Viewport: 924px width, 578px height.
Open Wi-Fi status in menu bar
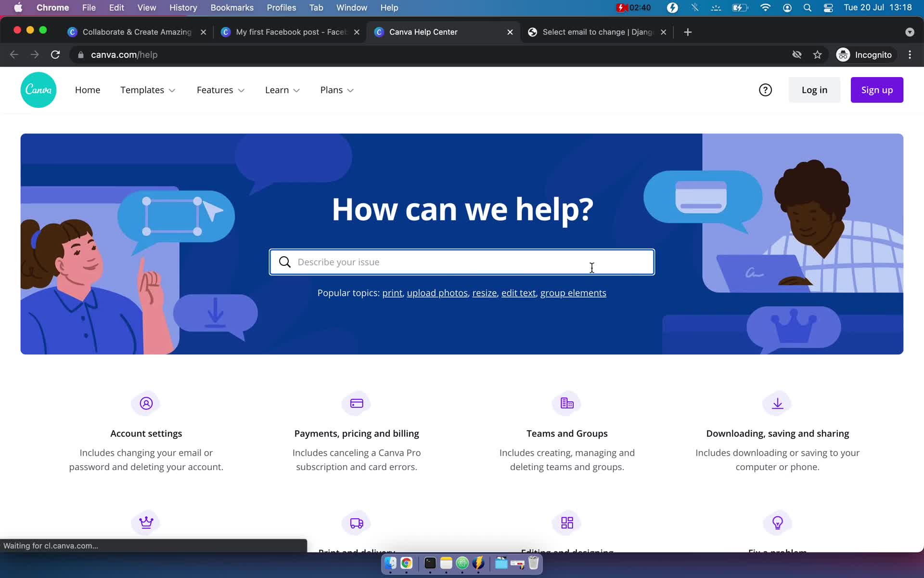pos(765,8)
